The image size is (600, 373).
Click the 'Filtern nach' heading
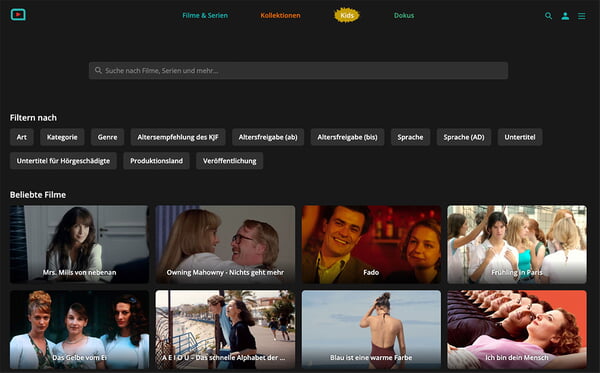33,117
